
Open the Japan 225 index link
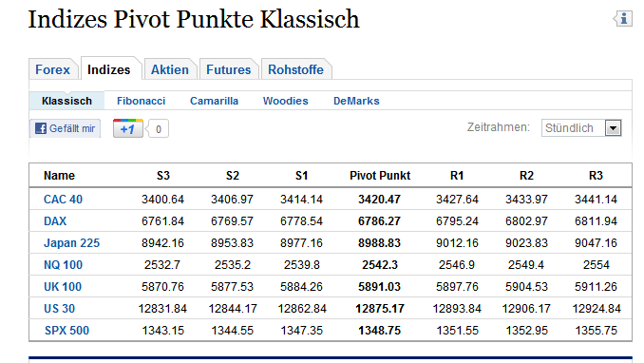(71, 243)
